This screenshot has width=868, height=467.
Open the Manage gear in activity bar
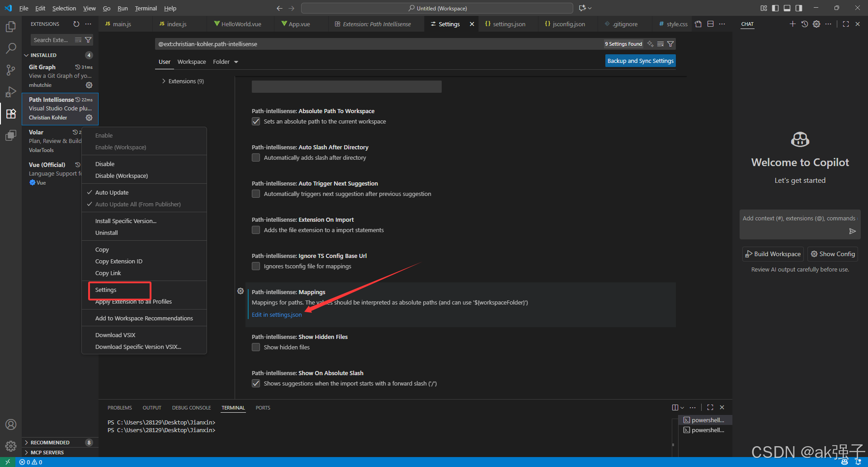pos(10,446)
